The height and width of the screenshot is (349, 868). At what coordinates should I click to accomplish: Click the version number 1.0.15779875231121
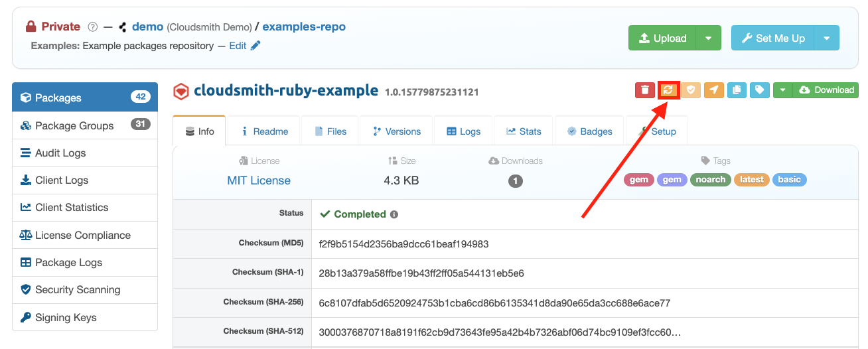[431, 92]
